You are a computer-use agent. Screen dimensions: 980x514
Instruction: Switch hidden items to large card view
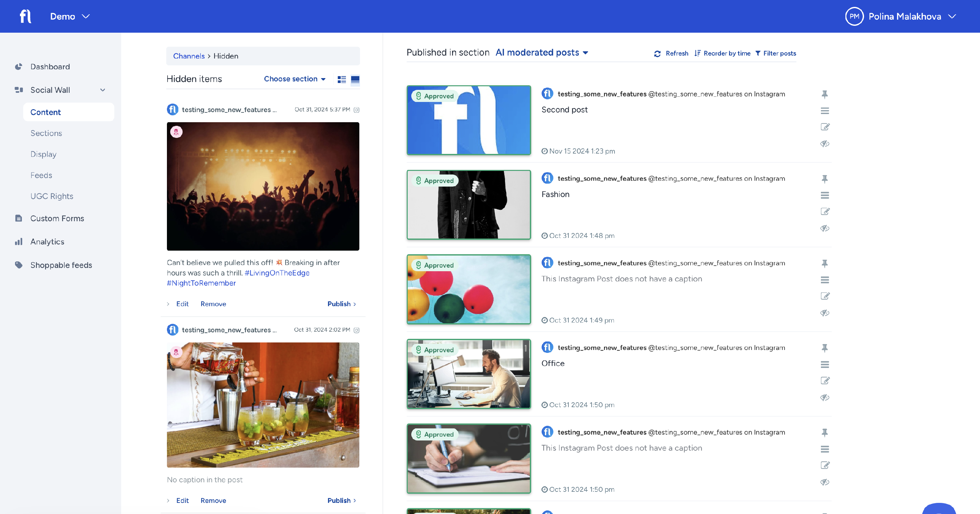coord(355,79)
